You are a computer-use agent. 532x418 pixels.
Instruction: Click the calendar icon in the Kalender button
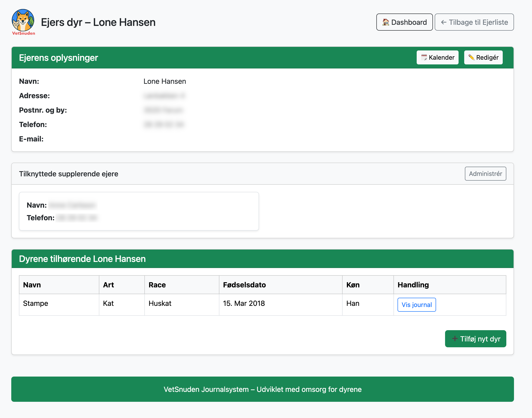tap(424, 57)
